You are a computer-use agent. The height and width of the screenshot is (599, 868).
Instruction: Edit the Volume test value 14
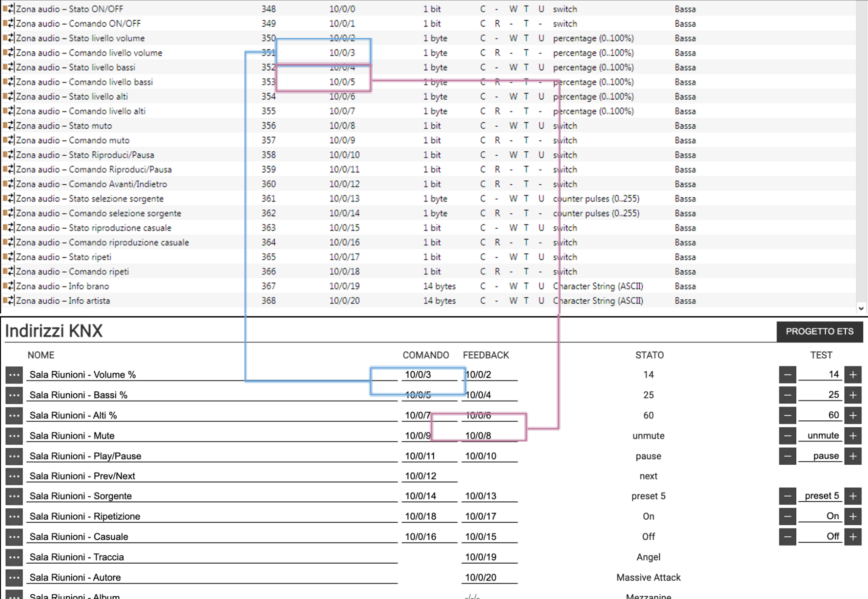(820, 375)
